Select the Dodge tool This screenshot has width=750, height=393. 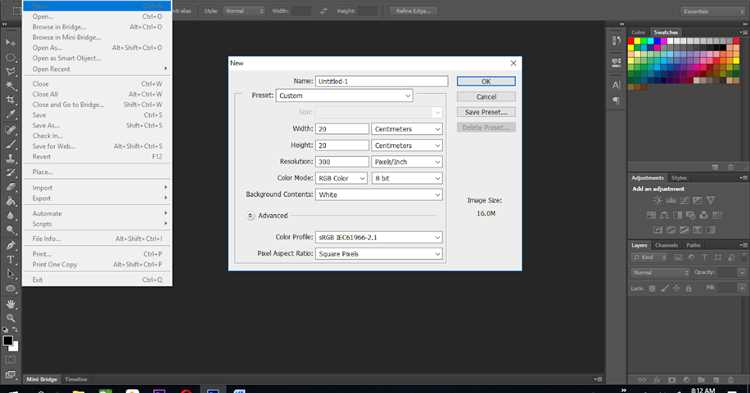coord(10,230)
